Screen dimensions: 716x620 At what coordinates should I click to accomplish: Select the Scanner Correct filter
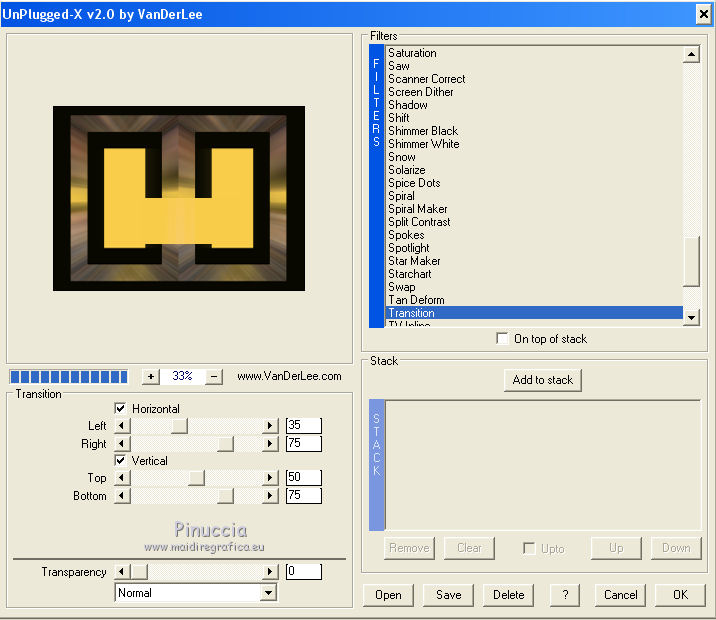(426, 79)
